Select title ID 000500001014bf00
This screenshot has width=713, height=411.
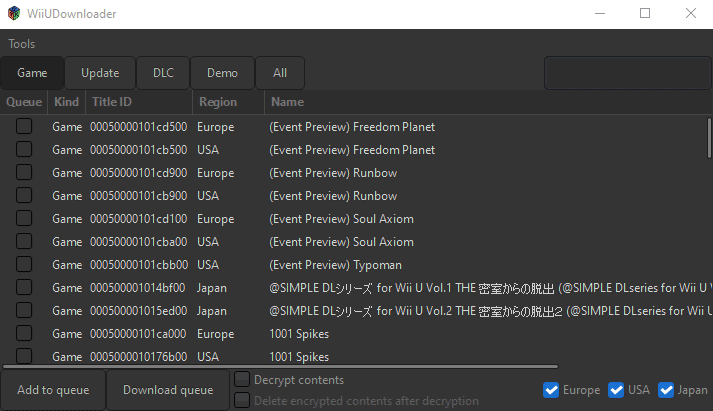[137, 288]
